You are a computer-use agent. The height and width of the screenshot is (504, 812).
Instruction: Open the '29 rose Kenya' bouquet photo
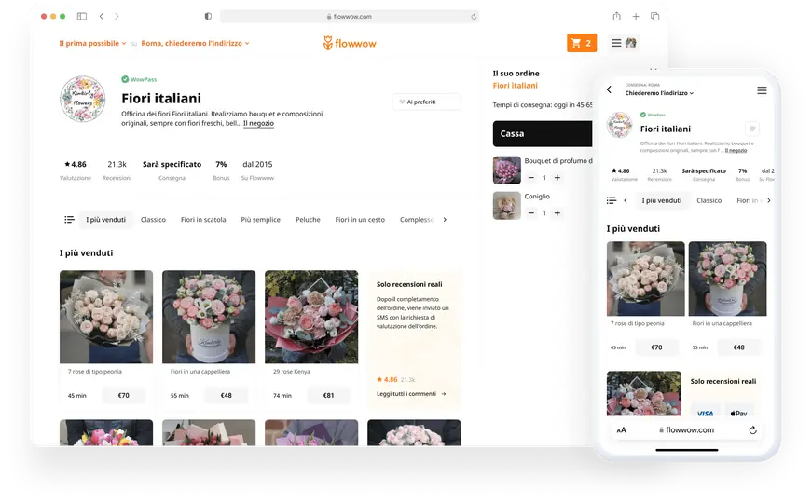click(x=311, y=317)
